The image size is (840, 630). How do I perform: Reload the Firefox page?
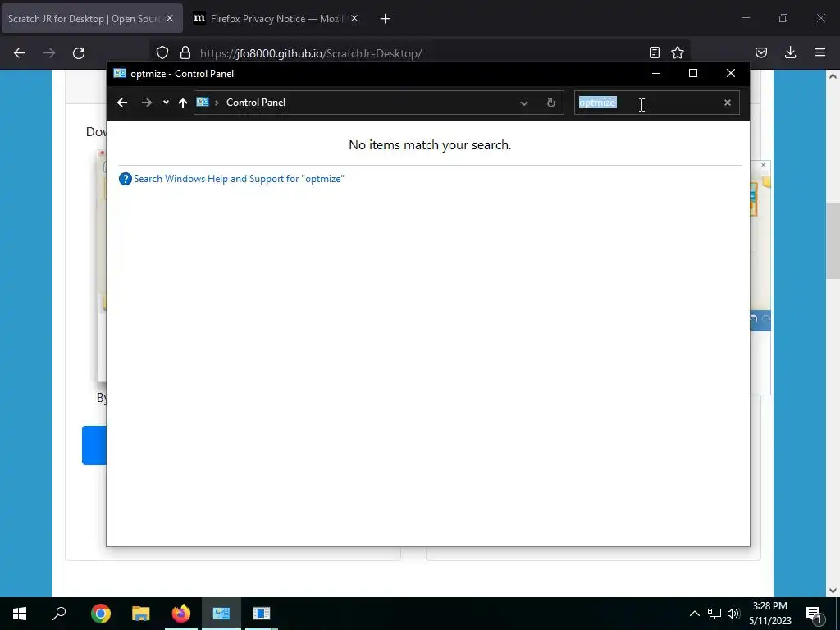pos(79,53)
